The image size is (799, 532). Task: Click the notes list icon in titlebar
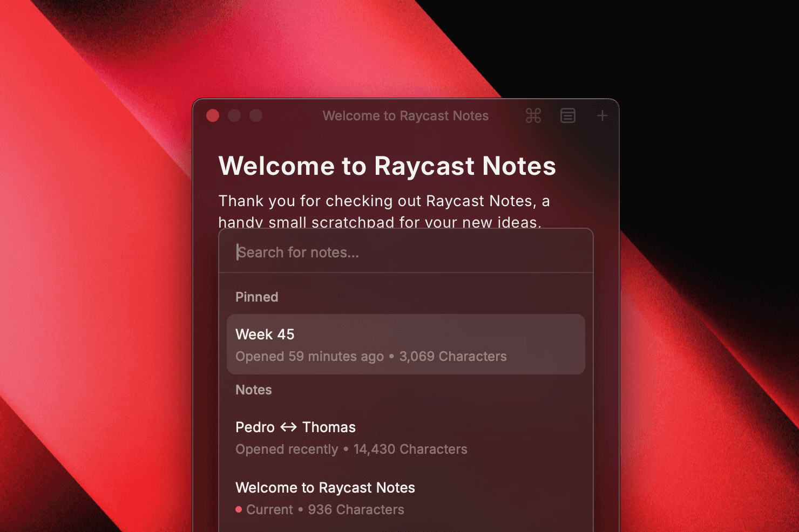coord(567,115)
